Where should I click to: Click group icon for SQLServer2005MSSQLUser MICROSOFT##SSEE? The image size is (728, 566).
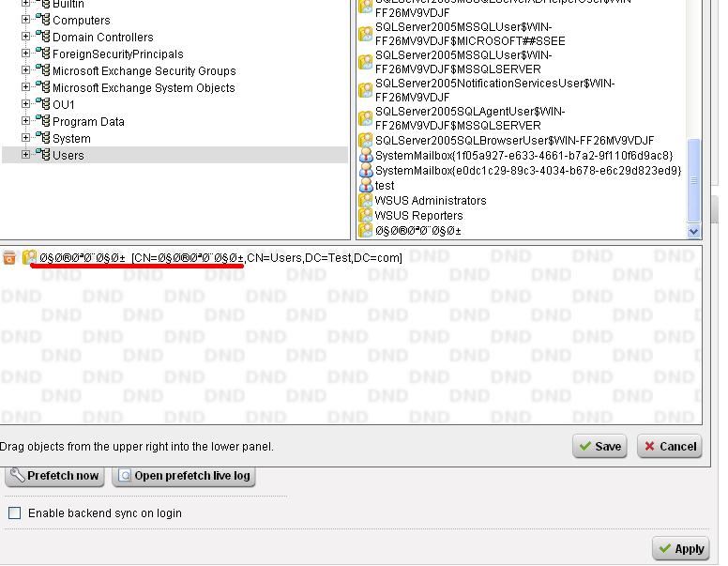coord(365,34)
